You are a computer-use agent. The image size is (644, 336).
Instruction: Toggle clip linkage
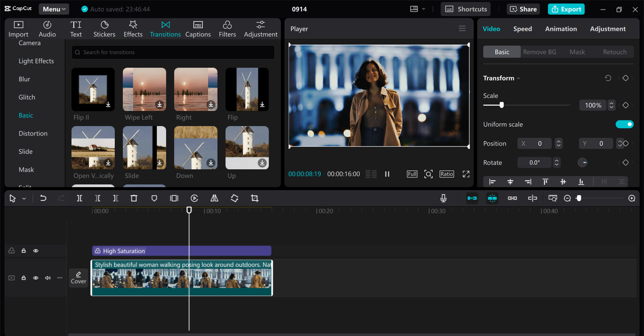[x=512, y=198]
